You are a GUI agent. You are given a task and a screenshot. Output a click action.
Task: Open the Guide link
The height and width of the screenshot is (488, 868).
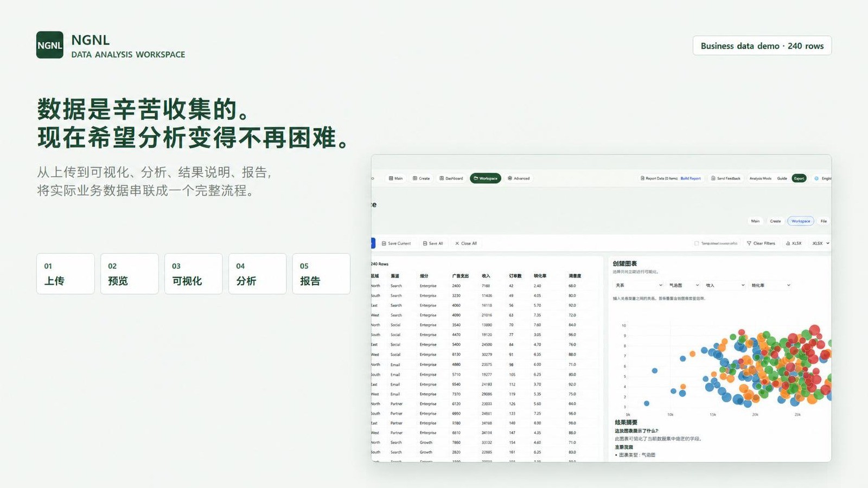tap(782, 178)
